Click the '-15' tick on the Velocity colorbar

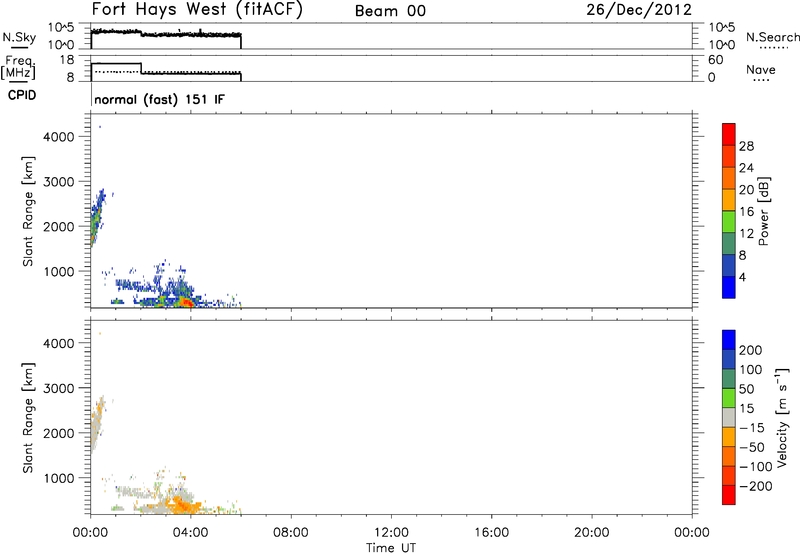coord(752,428)
